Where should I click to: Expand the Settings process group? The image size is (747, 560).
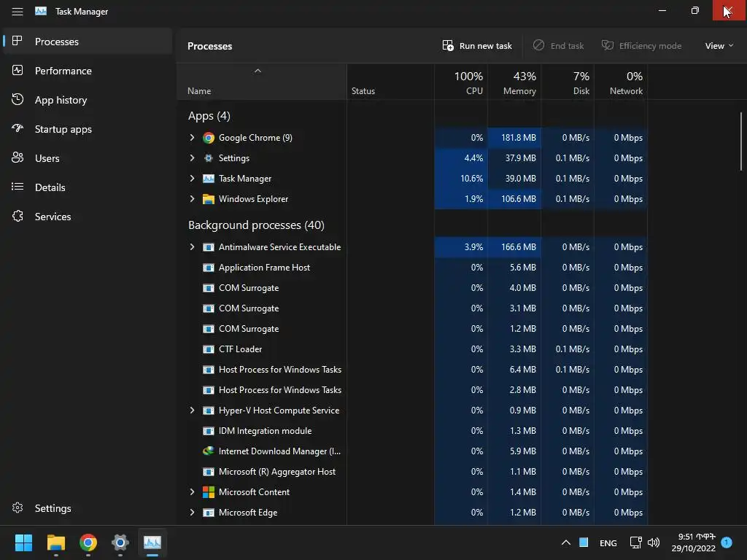[x=192, y=158]
